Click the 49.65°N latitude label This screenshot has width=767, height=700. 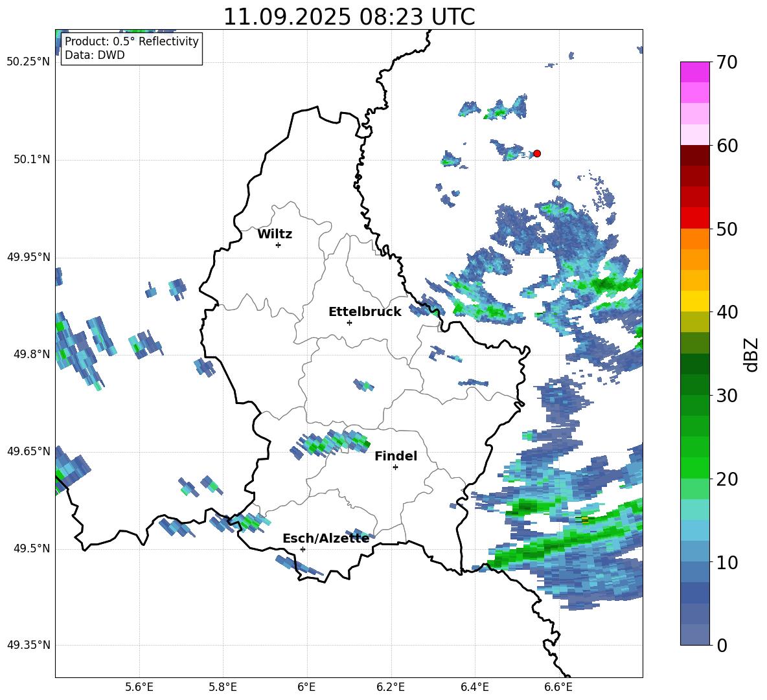[29, 451]
